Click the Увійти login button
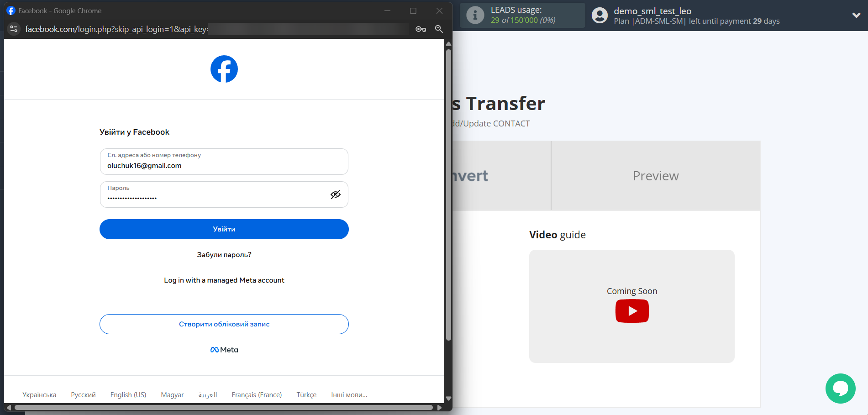The image size is (868, 415). tap(224, 229)
